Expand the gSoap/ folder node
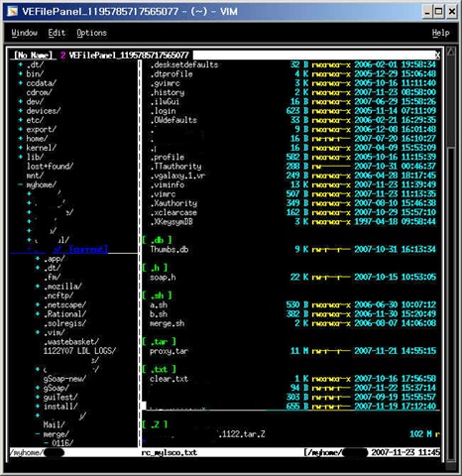Screen dimensions: 462x476 coord(38,388)
